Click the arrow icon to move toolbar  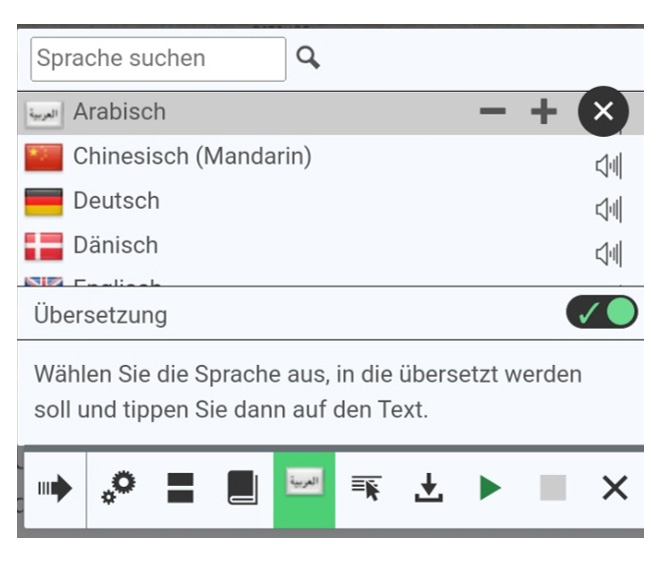tap(55, 489)
